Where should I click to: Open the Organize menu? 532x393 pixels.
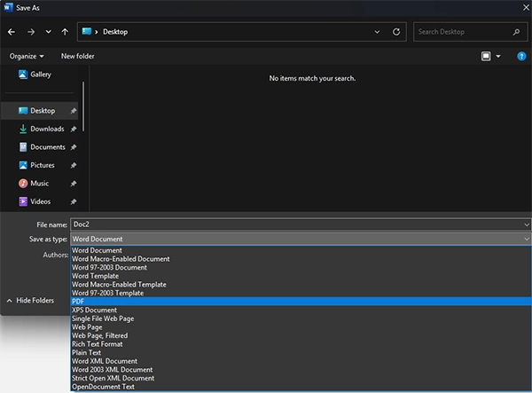pyautogui.click(x=27, y=56)
